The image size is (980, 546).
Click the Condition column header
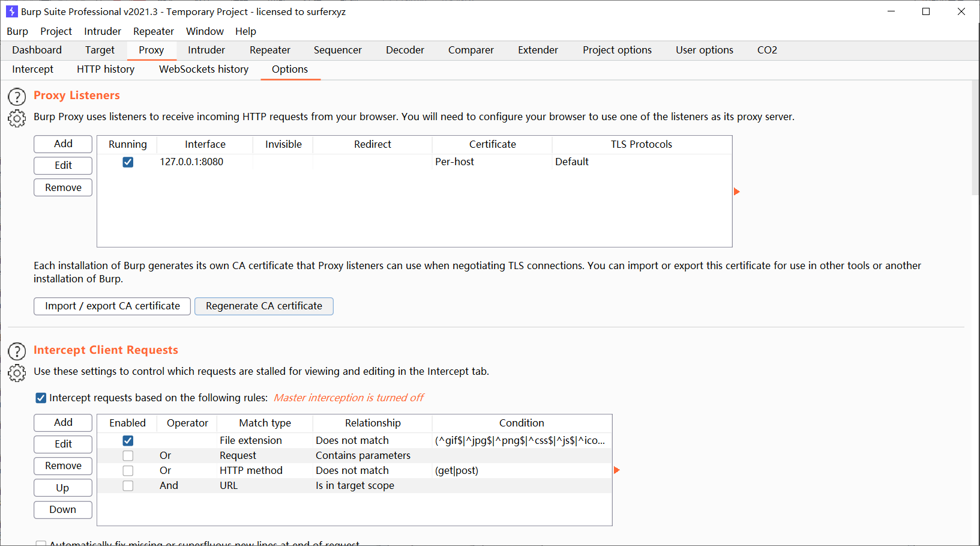point(522,423)
